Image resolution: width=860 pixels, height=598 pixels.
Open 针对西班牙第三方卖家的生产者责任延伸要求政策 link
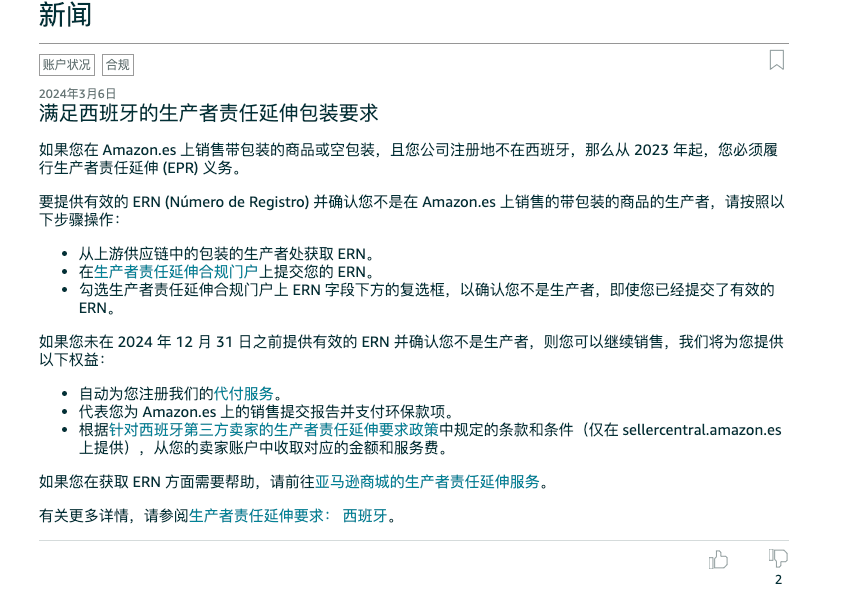point(274,430)
